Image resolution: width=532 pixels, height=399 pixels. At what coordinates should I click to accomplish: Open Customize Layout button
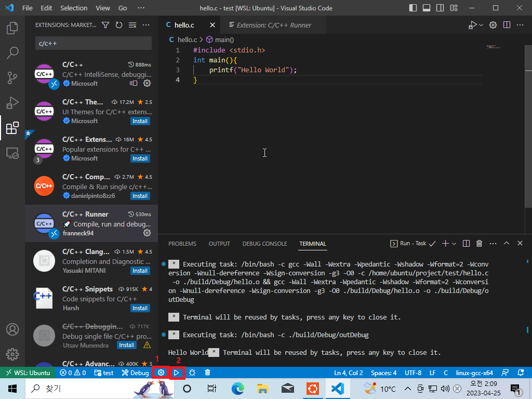click(454, 8)
